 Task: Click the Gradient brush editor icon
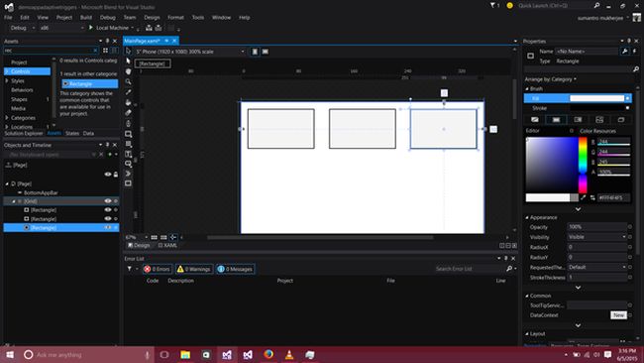578,120
